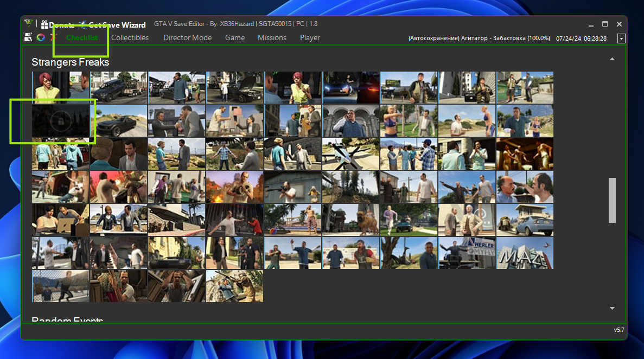Click the GTA V Save Editor logo icon
Image resolution: width=644 pixels, height=359 pixels.
tap(28, 23)
